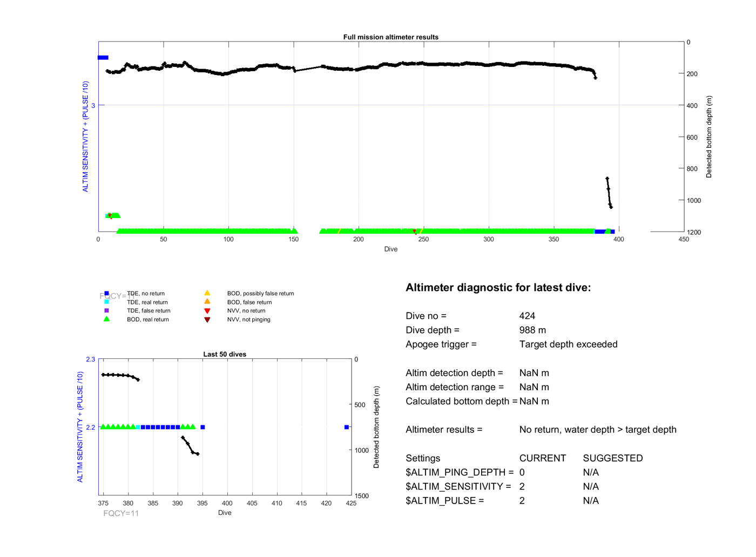Click the red inverted triangle legend marker for NVV, no return
The height and width of the screenshot is (557, 756).
(207, 311)
